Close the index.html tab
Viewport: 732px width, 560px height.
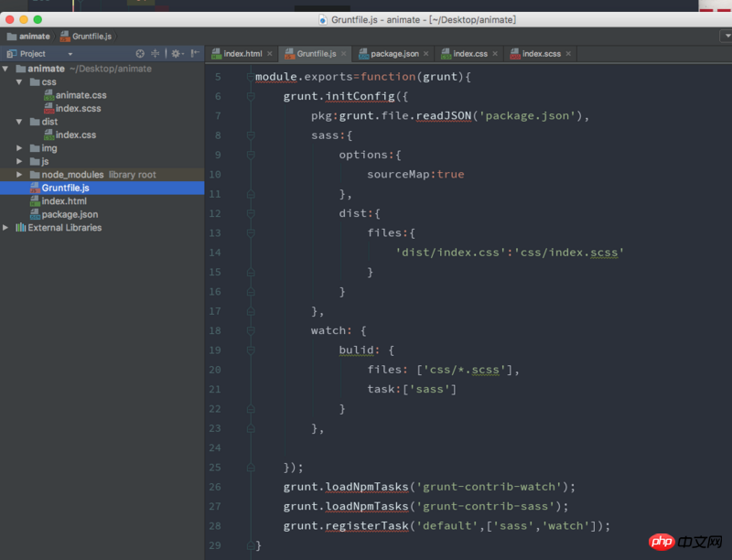coord(270,54)
